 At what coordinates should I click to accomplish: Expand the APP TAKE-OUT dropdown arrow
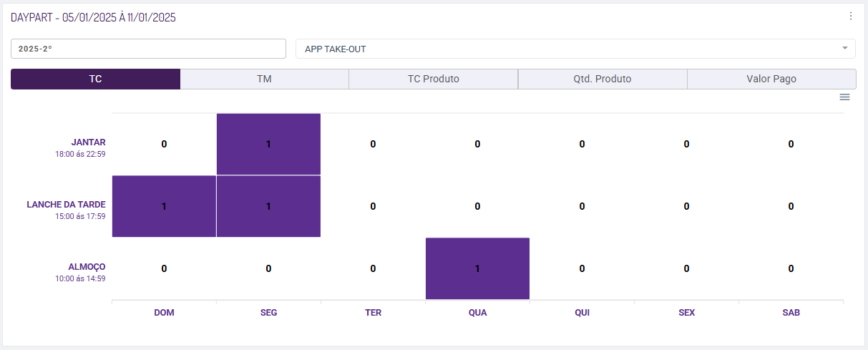(x=844, y=48)
